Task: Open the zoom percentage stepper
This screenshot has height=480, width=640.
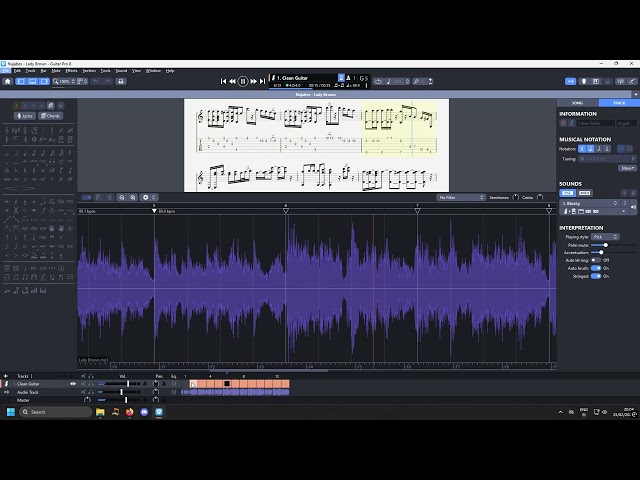Action: pyautogui.click(x=73, y=81)
